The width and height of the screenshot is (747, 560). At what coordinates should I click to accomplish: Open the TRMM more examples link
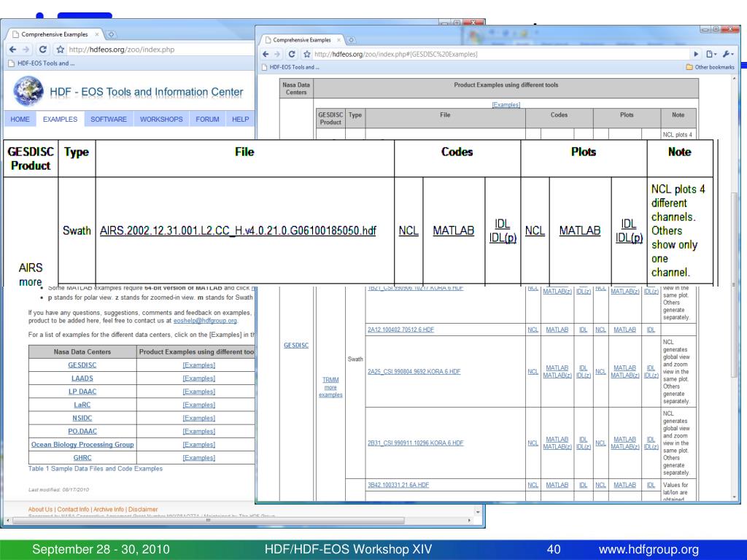[x=330, y=387]
